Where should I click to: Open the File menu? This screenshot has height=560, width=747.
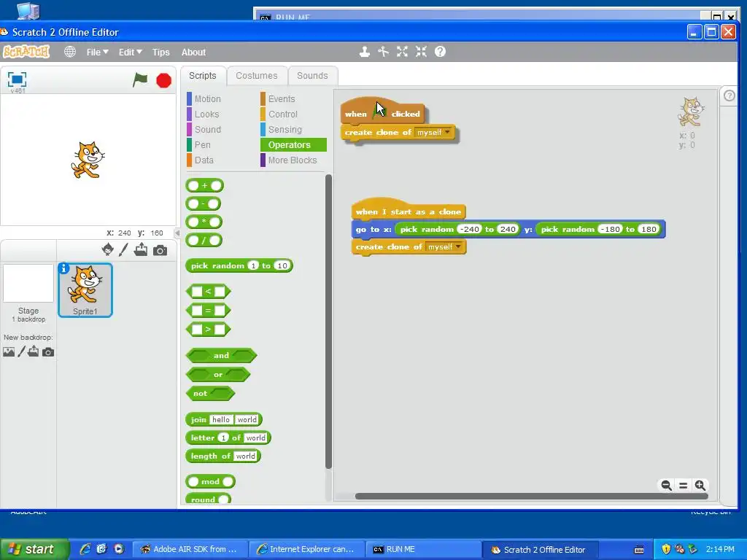tap(97, 52)
